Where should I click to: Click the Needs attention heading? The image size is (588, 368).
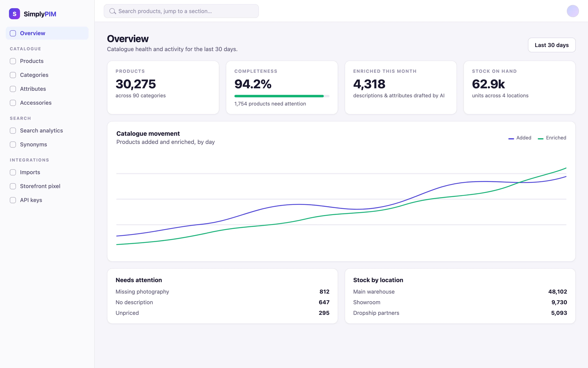click(x=139, y=280)
